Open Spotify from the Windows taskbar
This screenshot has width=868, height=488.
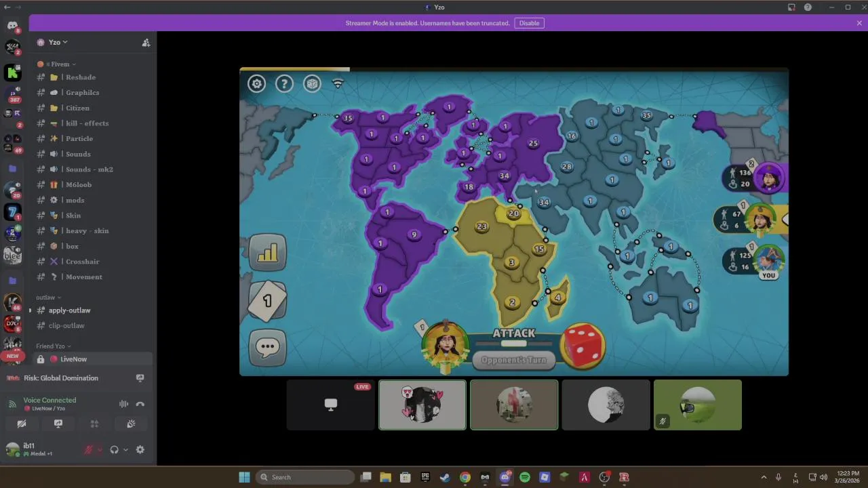525,477
